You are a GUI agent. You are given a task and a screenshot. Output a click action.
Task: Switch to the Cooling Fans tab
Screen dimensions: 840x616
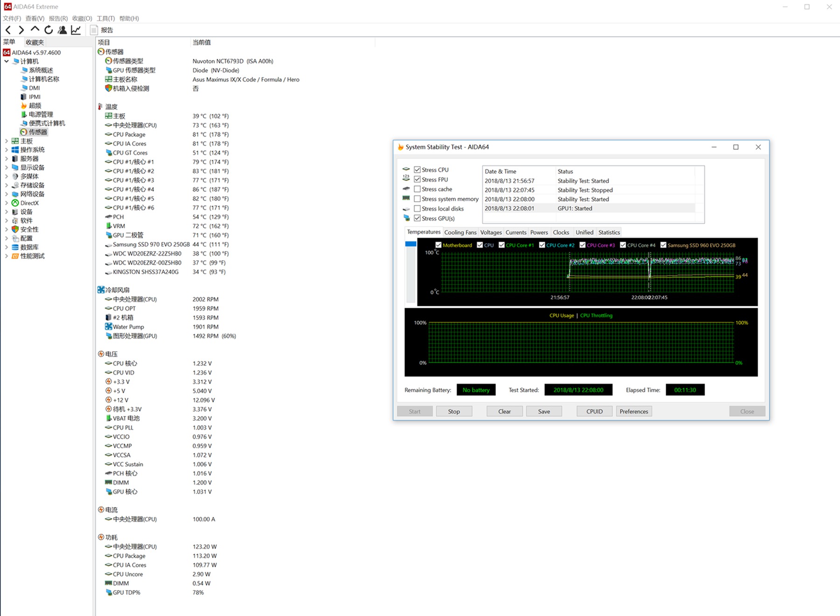click(x=460, y=232)
